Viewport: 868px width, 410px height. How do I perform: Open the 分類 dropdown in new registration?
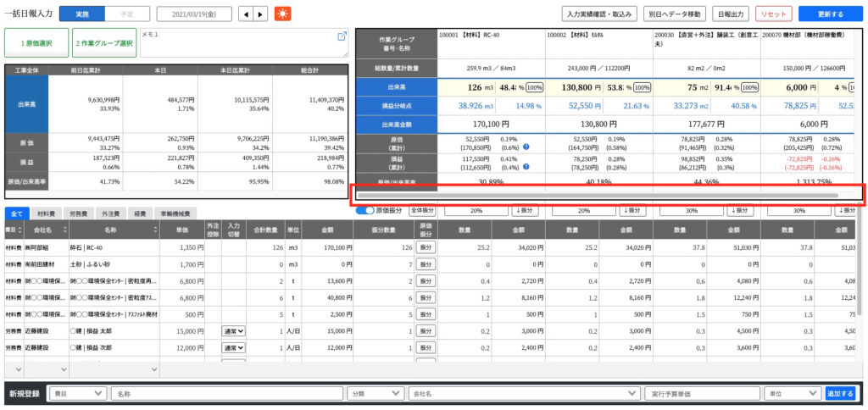pos(376,393)
